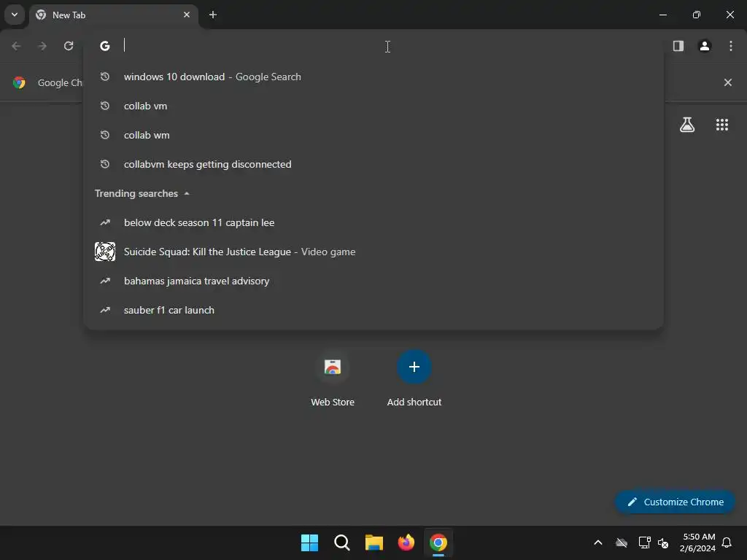Open the notifications bell
Image resolution: width=747 pixels, height=560 pixels.
[727, 542]
